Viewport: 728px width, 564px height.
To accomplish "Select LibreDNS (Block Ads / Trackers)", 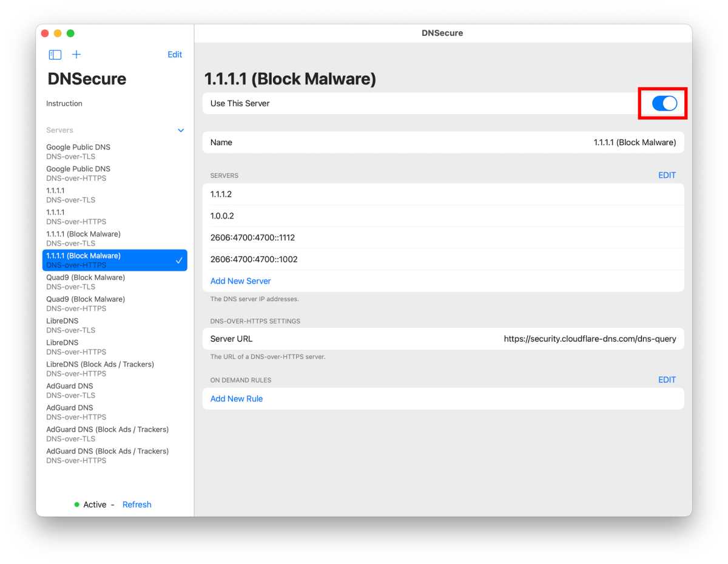I will (100, 369).
